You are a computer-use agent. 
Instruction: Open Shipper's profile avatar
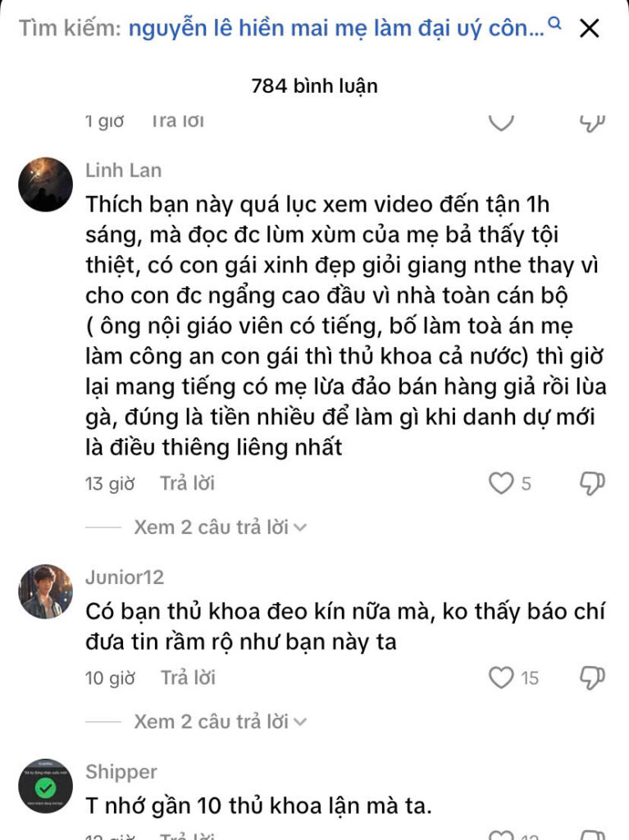[x=46, y=786]
